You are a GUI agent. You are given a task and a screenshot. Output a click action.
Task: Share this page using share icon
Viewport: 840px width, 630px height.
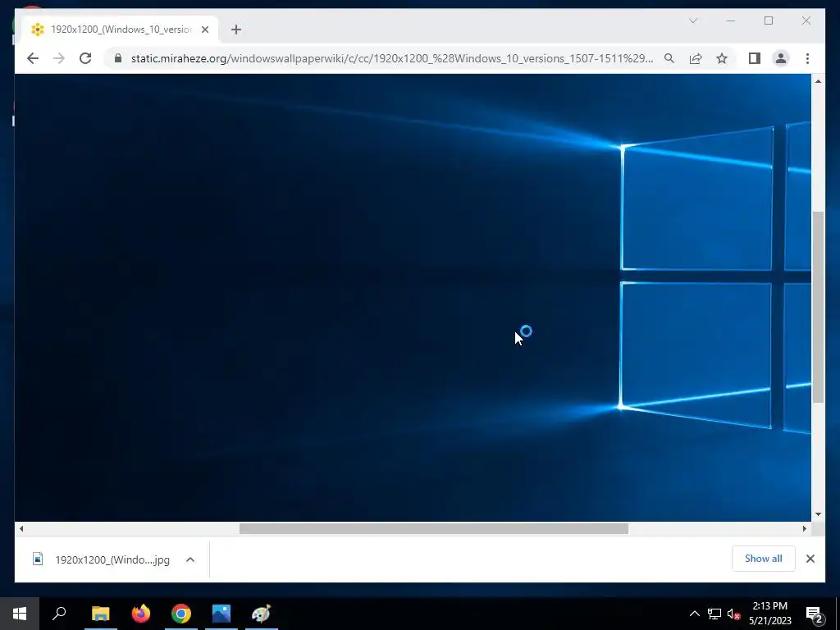click(696, 58)
